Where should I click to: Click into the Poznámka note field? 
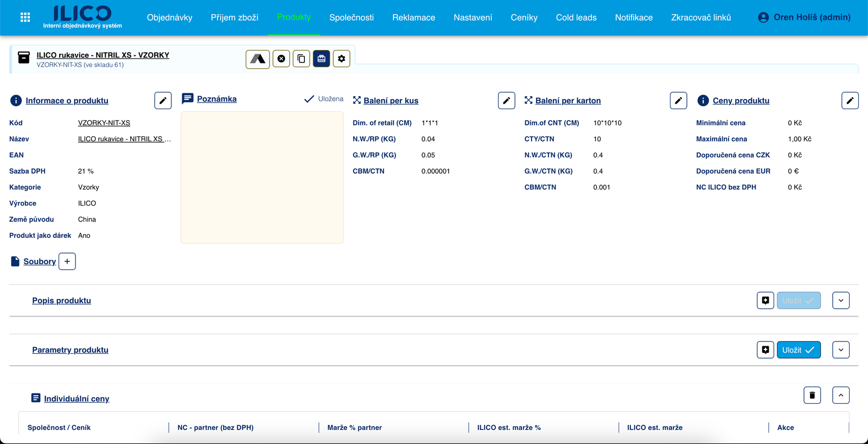click(x=262, y=177)
